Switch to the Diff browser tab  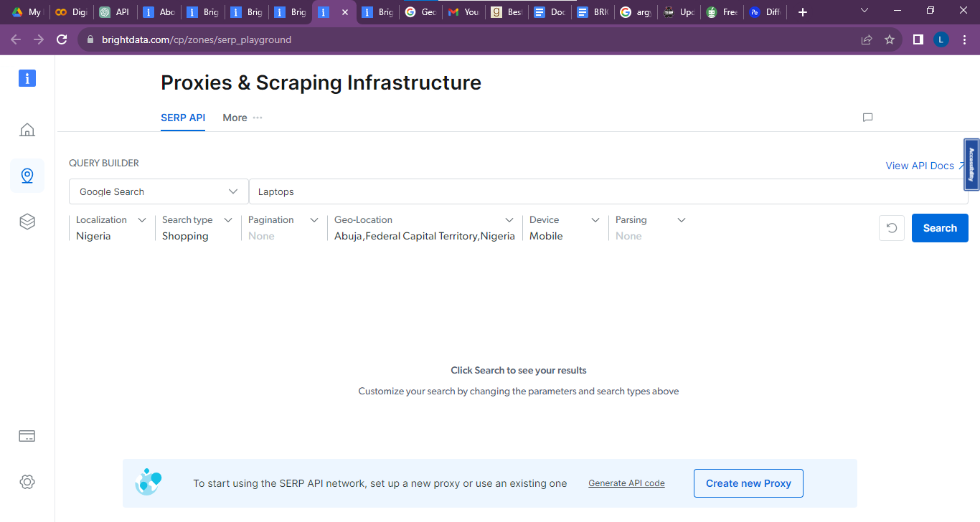765,12
